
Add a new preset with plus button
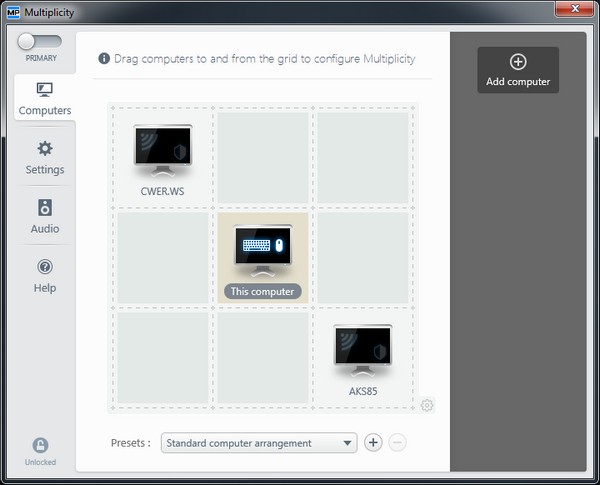[373, 443]
